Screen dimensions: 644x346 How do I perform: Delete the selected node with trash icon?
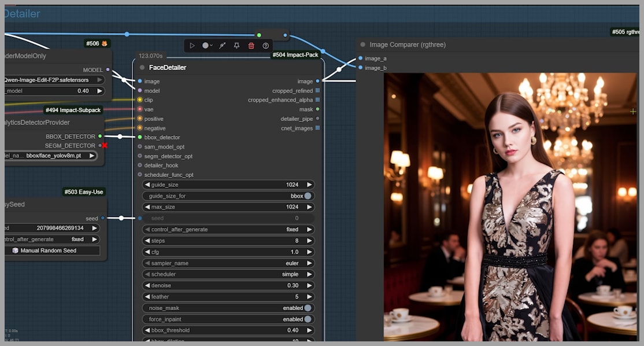251,46
